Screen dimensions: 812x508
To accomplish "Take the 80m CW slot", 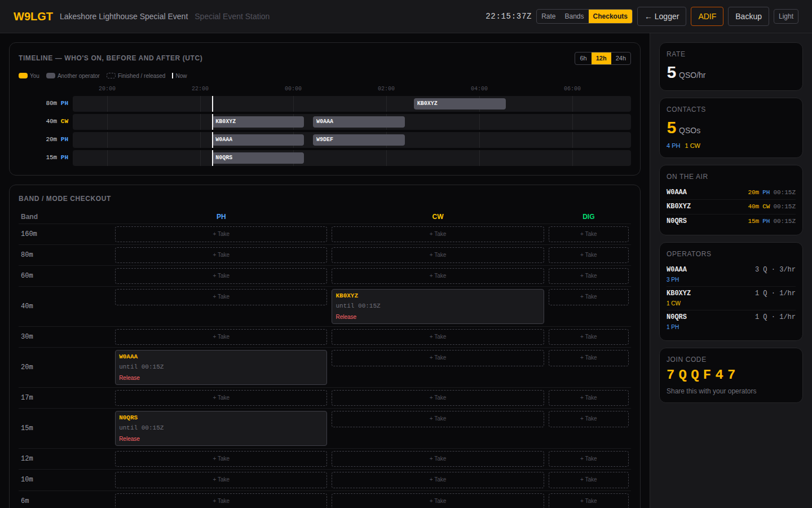I will (438, 255).
